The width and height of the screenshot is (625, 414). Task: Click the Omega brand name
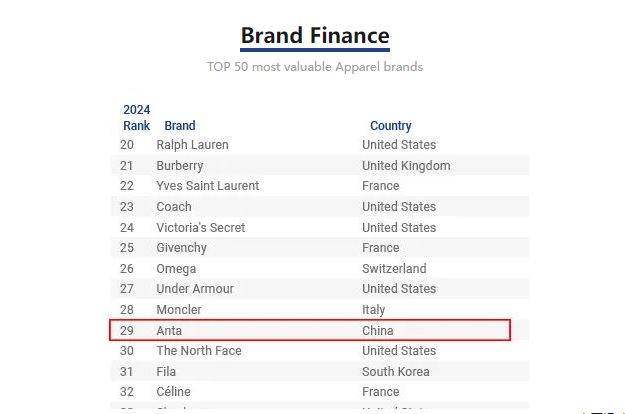click(x=176, y=269)
